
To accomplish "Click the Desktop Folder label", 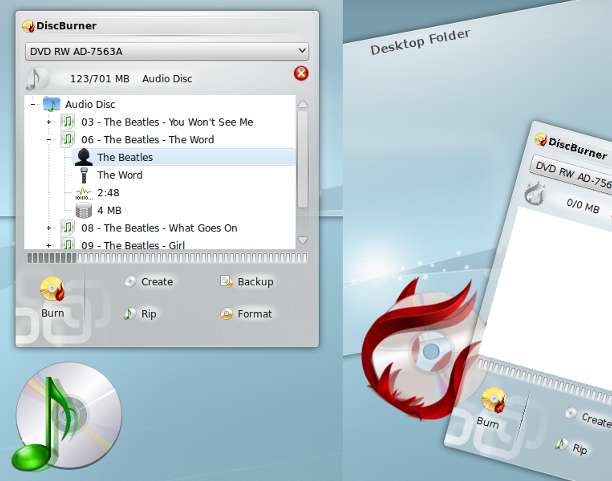I will [420, 42].
